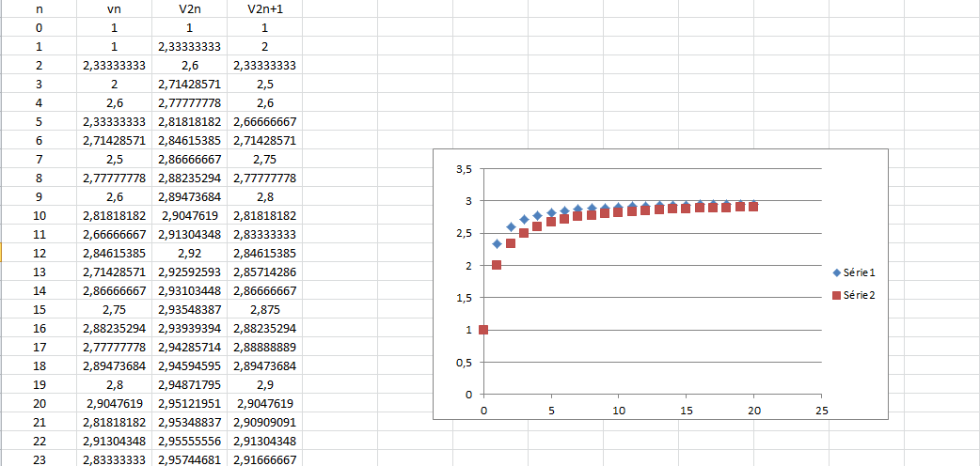Select the n column cell showing 23
This screenshot has width=980, height=466.
coord(40,458)
